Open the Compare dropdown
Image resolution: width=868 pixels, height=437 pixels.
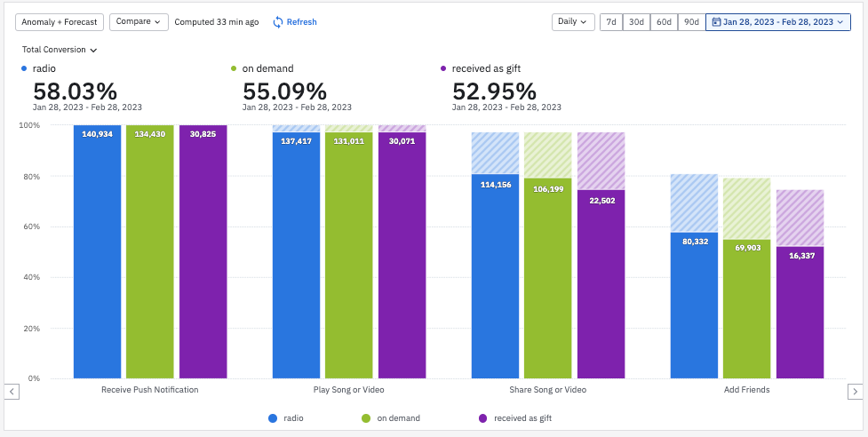pyautogui.click(x=139, y=22)
